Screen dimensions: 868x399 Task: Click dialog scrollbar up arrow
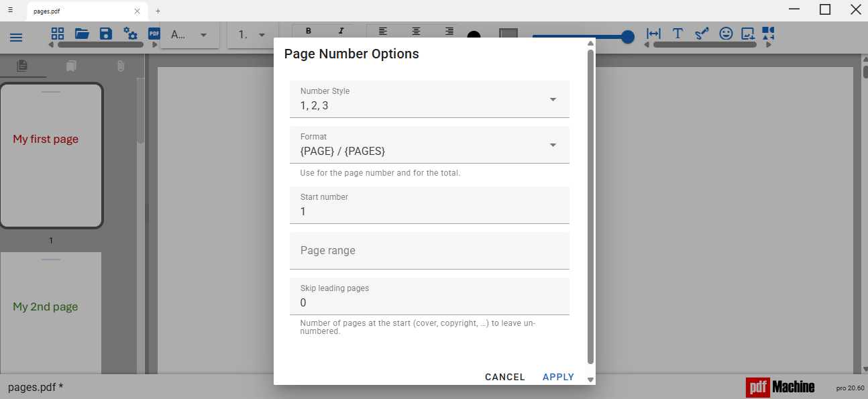pyautogui.click(x=590, y=44)
